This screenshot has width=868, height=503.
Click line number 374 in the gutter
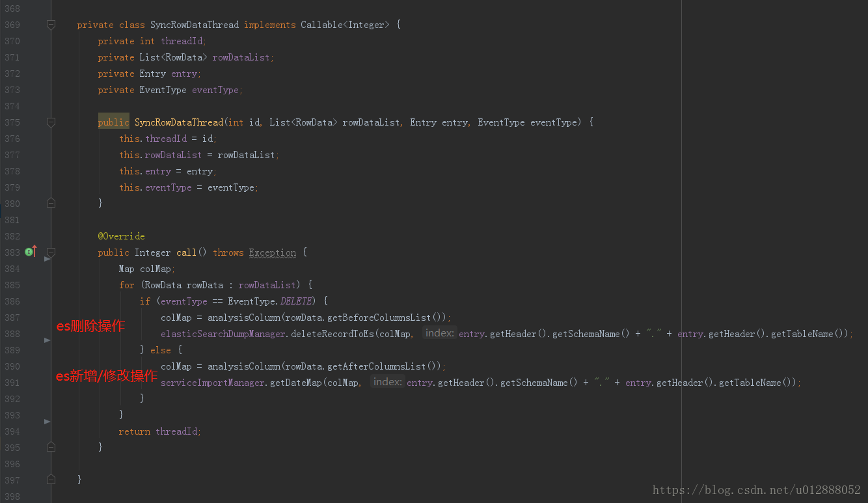12,106
